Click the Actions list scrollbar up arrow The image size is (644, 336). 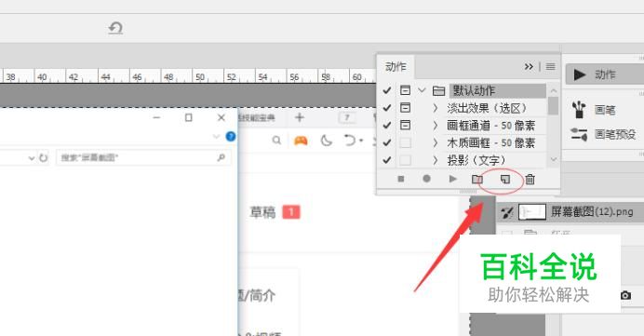[x=553, y=91]
